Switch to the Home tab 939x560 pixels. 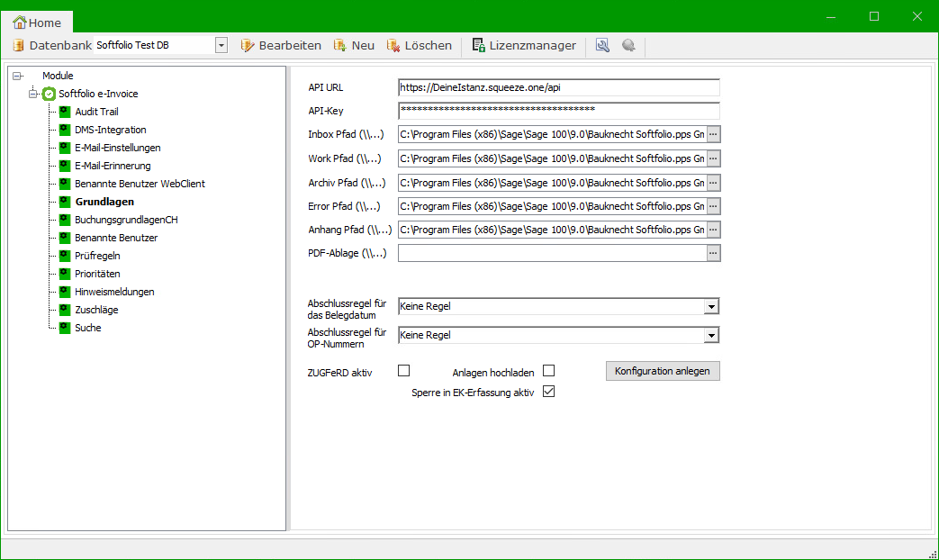pyautogui.click(x=37, y=23)
